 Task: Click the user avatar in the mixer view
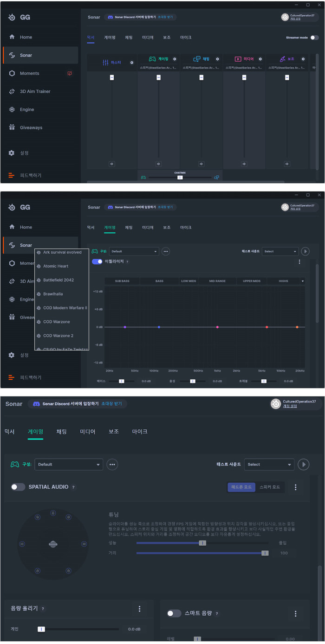[285, 17]
